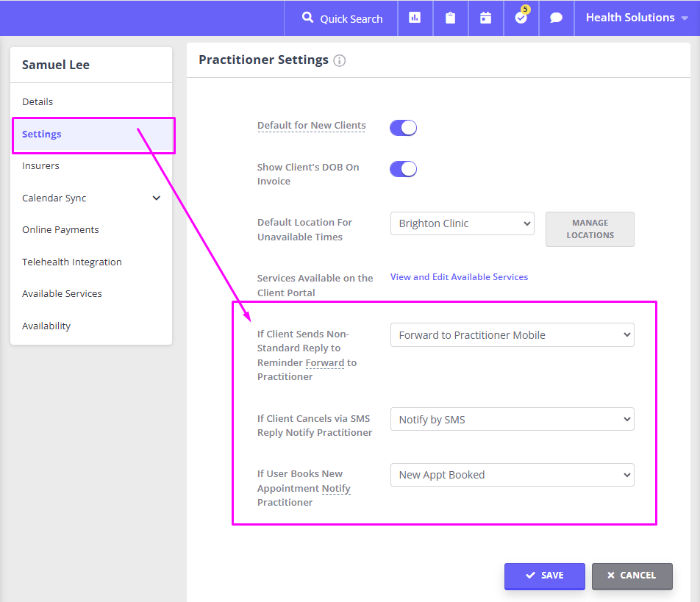Click the magnifying glass in Quick Search
Screen dimensions: 700x602
pos(308,18)
